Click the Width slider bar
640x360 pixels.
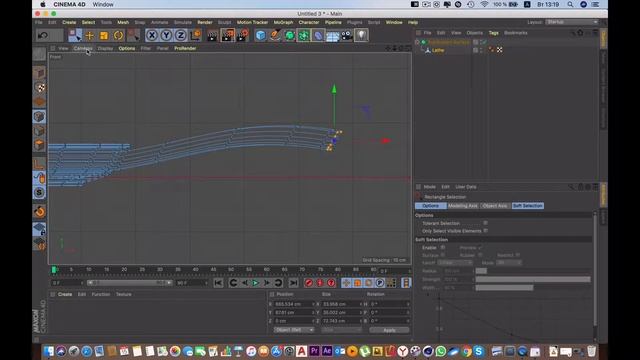[x=533, y=287]
